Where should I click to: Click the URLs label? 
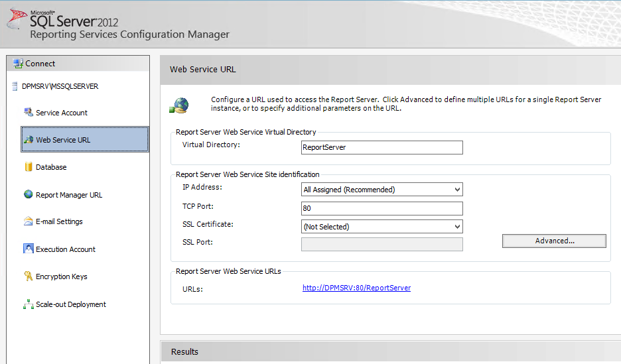point(192,289)
